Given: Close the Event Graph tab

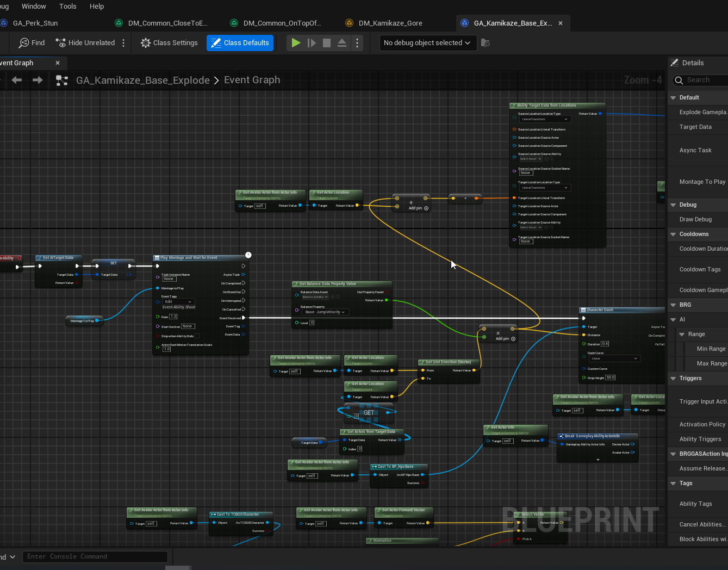Looking at the screenshot, I should [58, 63].
